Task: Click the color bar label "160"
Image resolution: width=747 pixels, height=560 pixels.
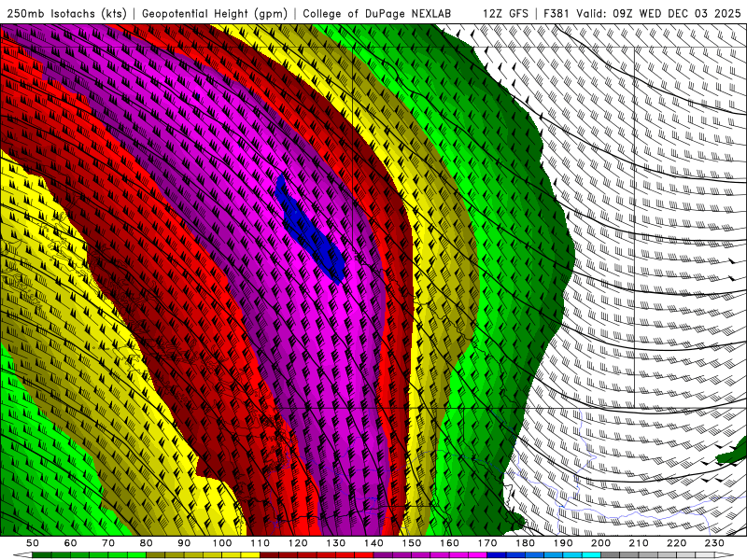Action: pos(449,543)
